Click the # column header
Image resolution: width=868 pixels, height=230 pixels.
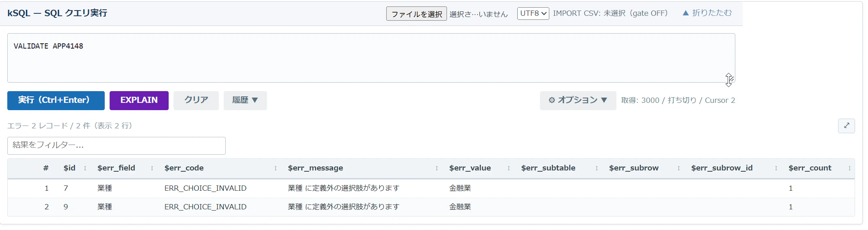coord(46,168)
